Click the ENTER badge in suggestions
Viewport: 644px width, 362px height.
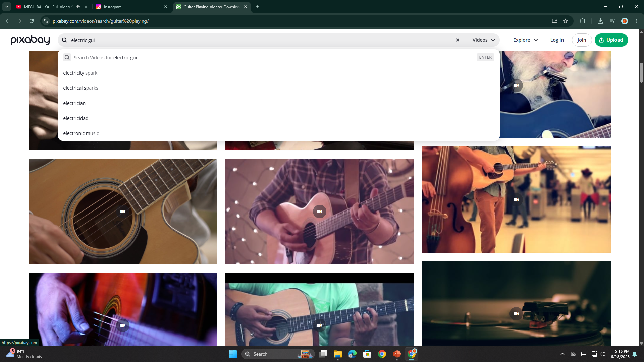point(485,57)
